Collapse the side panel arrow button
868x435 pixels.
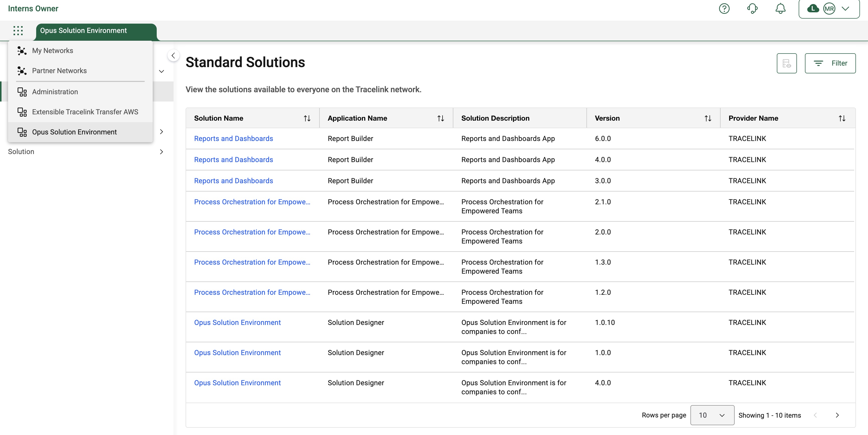(x=173, y=55)
